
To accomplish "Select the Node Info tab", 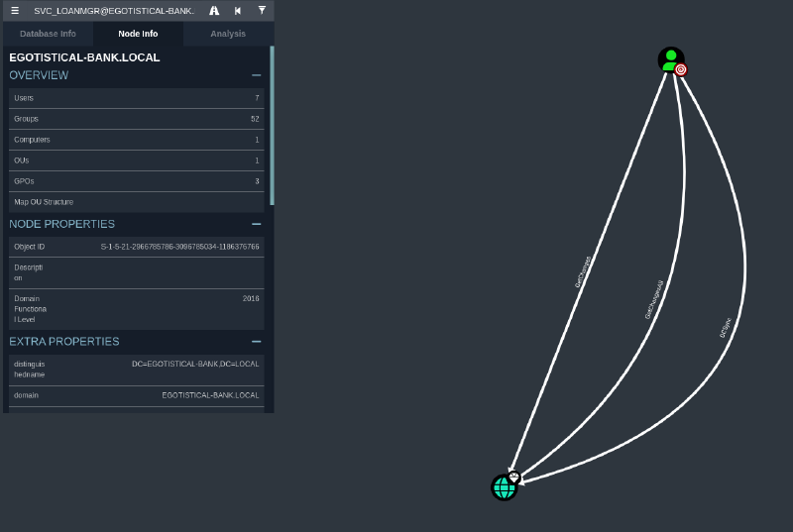I will (x=138, y=34).
